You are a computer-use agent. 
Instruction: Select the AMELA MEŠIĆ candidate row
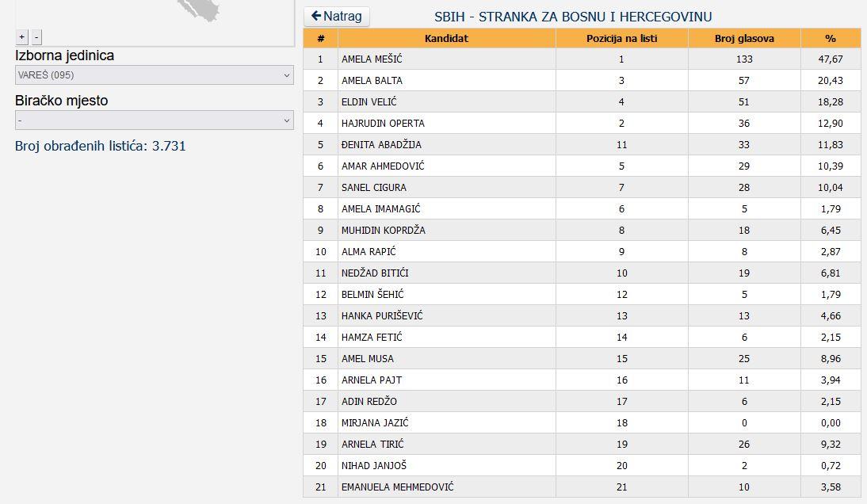click(x=371, y=59)
